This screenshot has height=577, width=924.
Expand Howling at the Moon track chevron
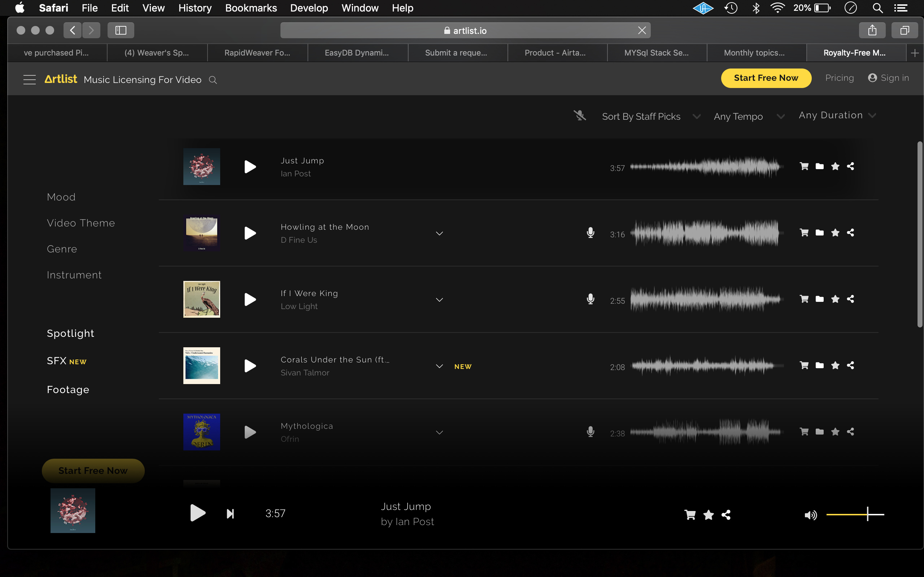coord(440,233)
